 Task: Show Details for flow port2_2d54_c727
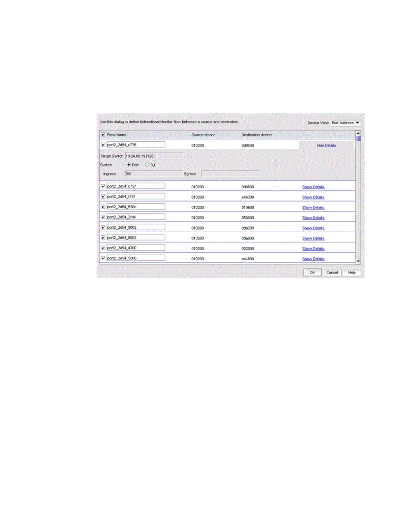coord(313,187)
